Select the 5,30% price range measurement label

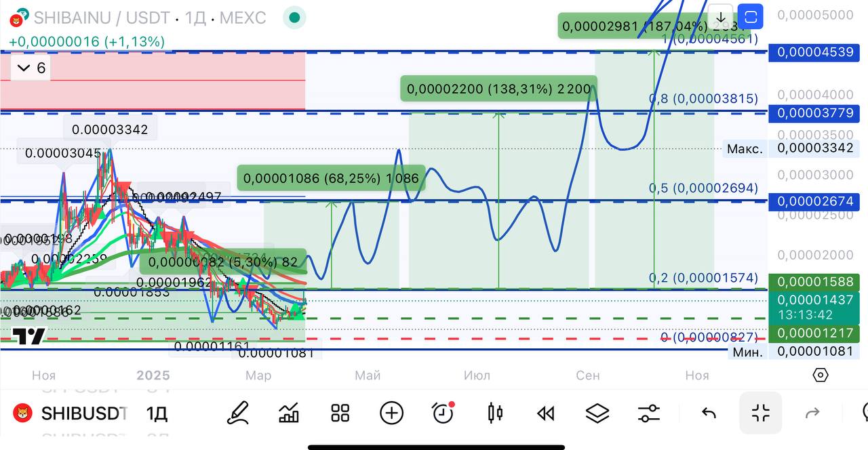tap(223, 262)
